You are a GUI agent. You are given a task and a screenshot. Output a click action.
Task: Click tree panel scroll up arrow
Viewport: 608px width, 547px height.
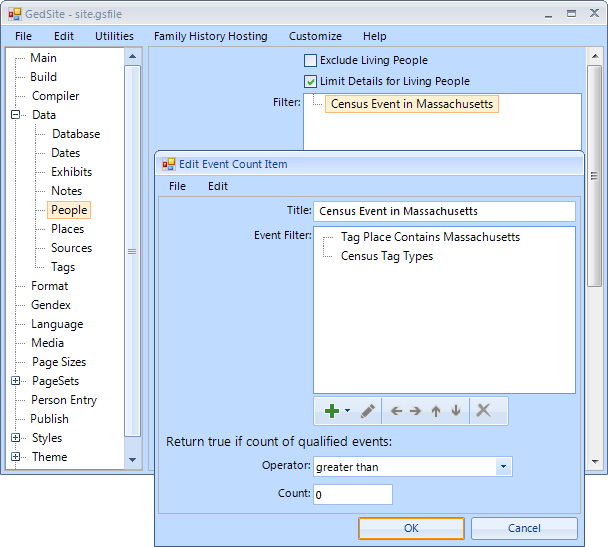pos(132,57)
